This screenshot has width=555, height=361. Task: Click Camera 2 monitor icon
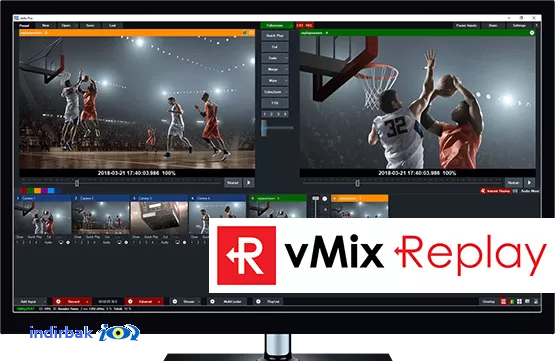click(x=119, y=242)
